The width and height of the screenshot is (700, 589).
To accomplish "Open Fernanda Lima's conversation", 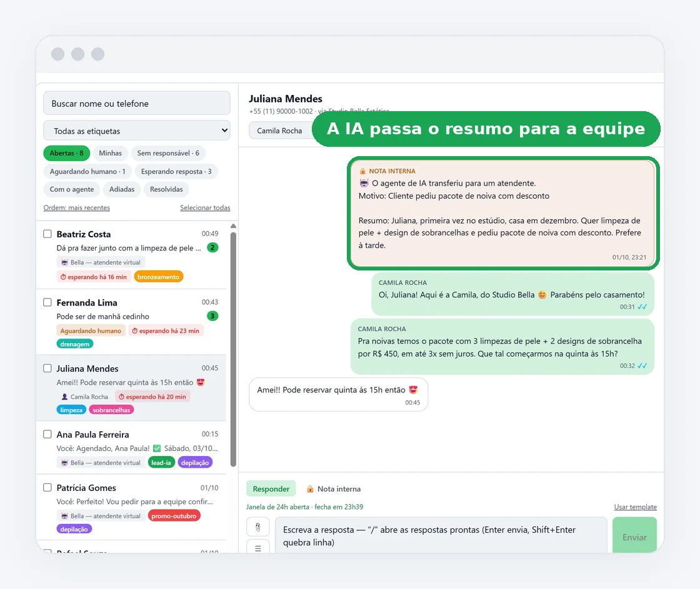I will click(x=131, y=322).
